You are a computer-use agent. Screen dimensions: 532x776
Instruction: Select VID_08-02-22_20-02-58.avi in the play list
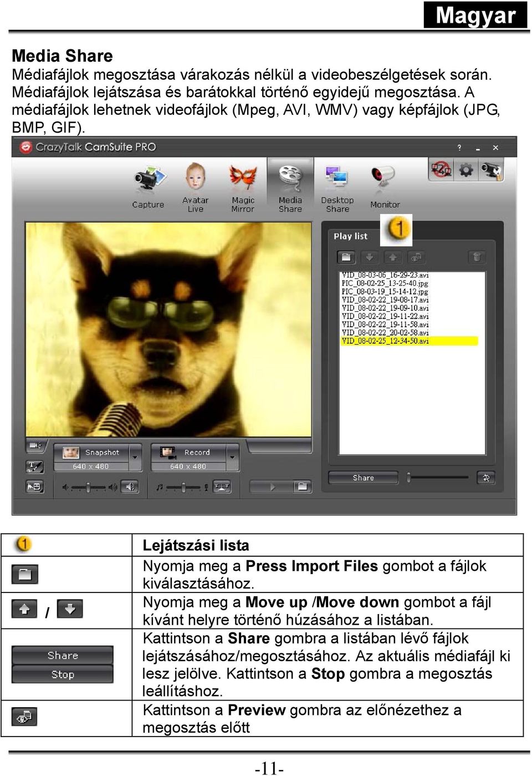click(385, 333)
